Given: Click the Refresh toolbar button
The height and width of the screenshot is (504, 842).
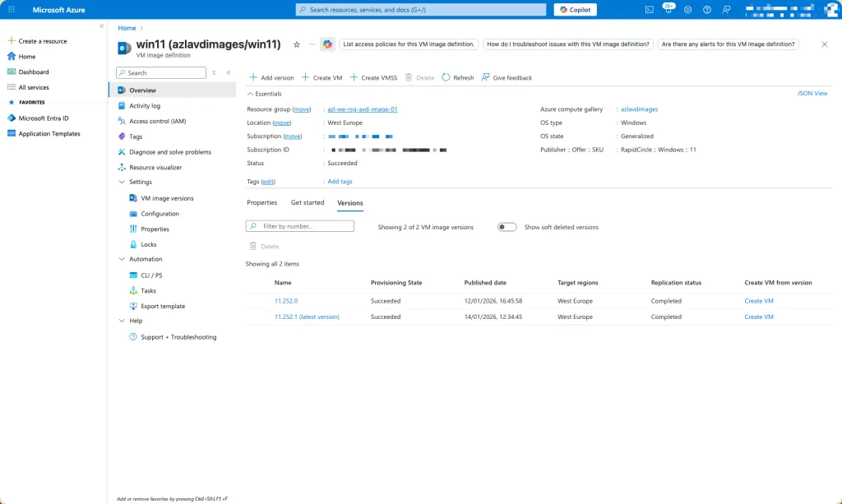Looking at the screenshot, I should 457,77.
